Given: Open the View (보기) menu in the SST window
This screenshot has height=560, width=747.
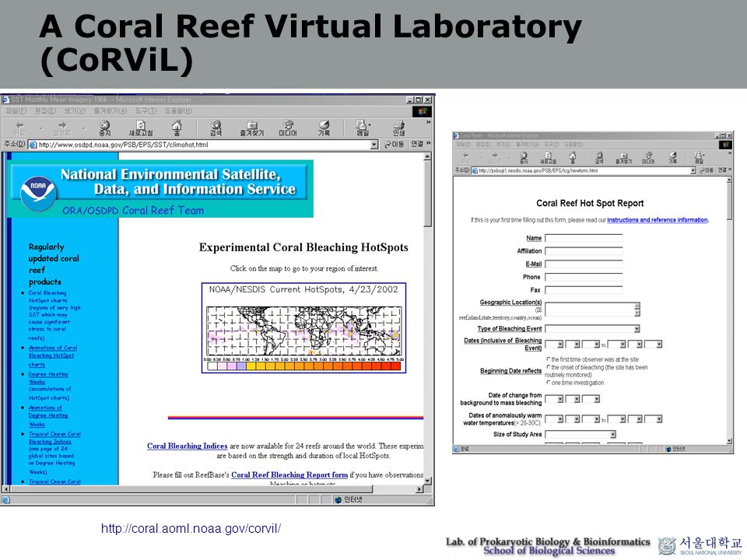Looking at the screenshot, I should click(75, 111).
